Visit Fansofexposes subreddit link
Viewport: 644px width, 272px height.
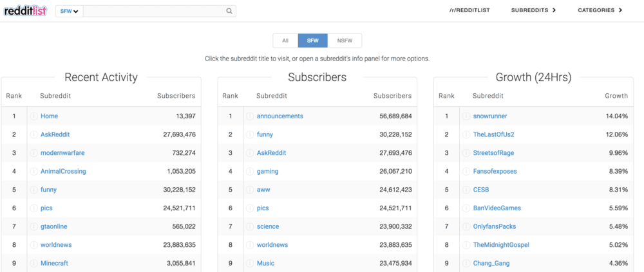click(495, 171)
